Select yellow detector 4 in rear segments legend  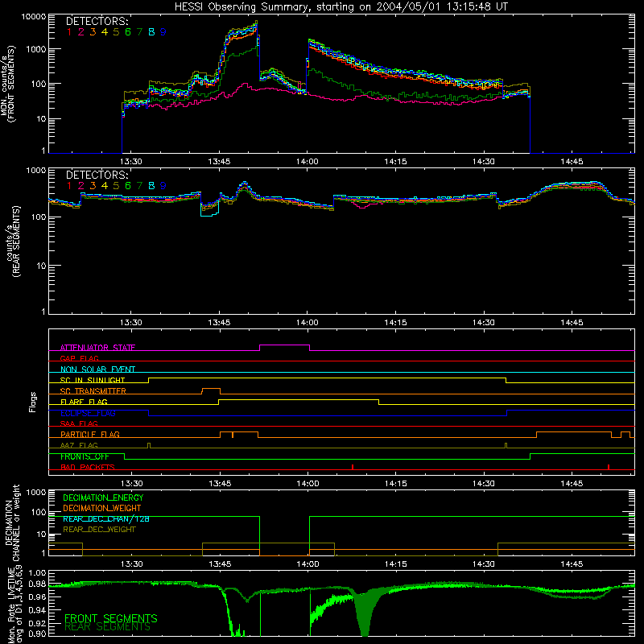105,186
